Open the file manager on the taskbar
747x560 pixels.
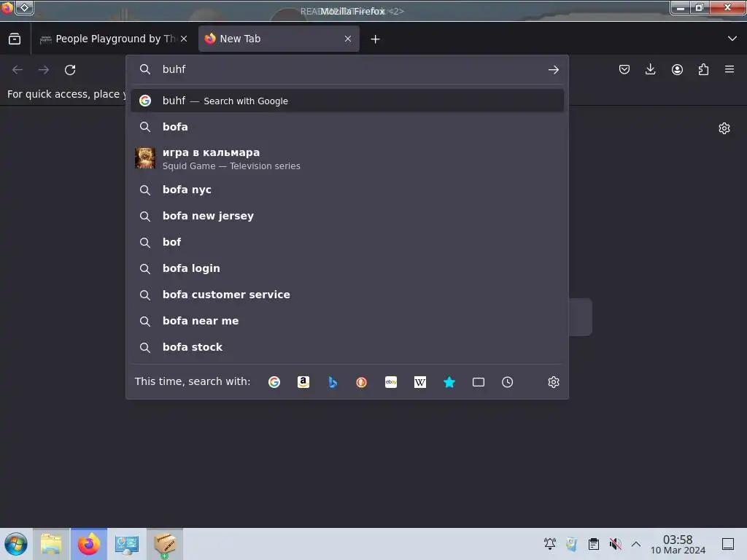[x=51, y=544]
